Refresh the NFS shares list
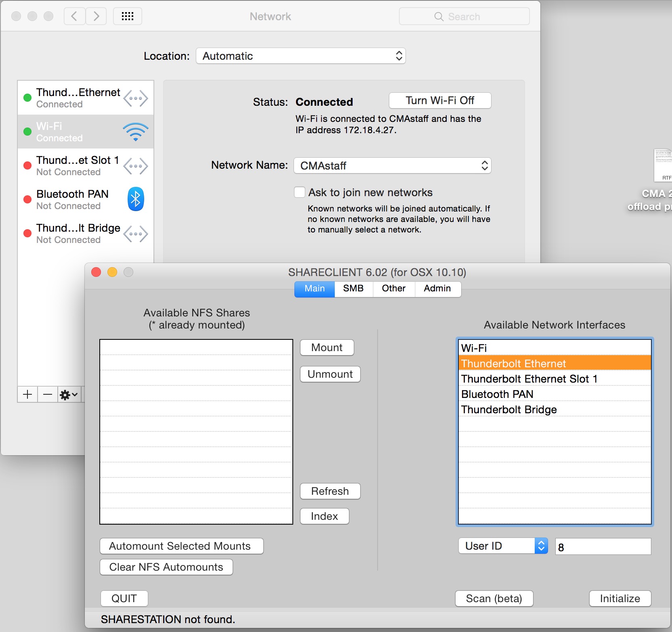The width and height of the screenshot is (672, 632). click(x=330, y=491)
